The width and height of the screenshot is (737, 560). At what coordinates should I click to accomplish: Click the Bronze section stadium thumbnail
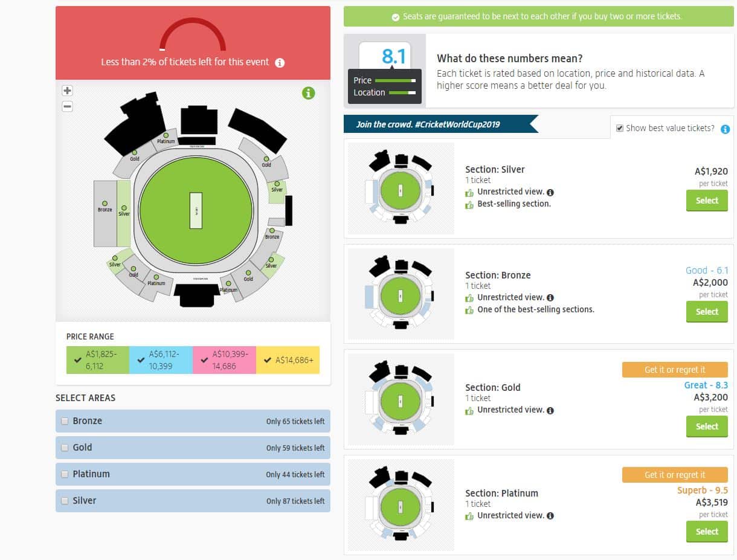point(401,294)
